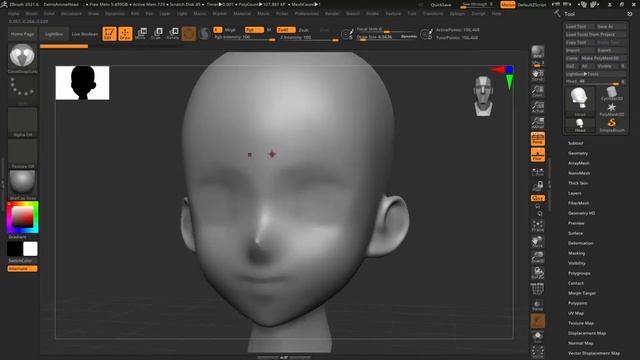Toggle the Mrgb mode
Viewport: 640px width, 360px height.
tap(231, 30)
